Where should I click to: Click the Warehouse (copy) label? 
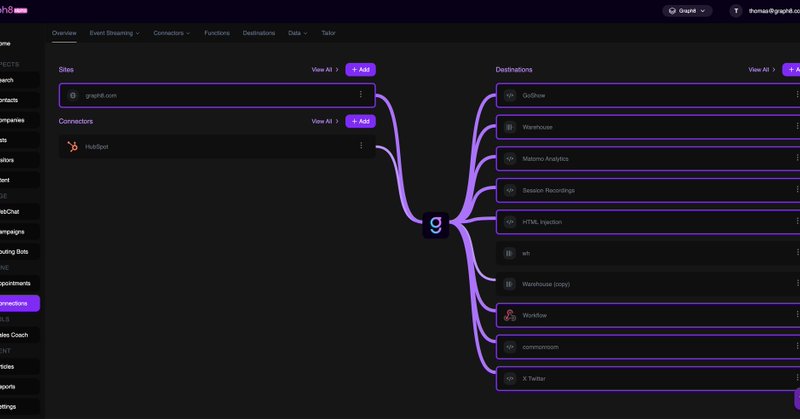point(546,284)
